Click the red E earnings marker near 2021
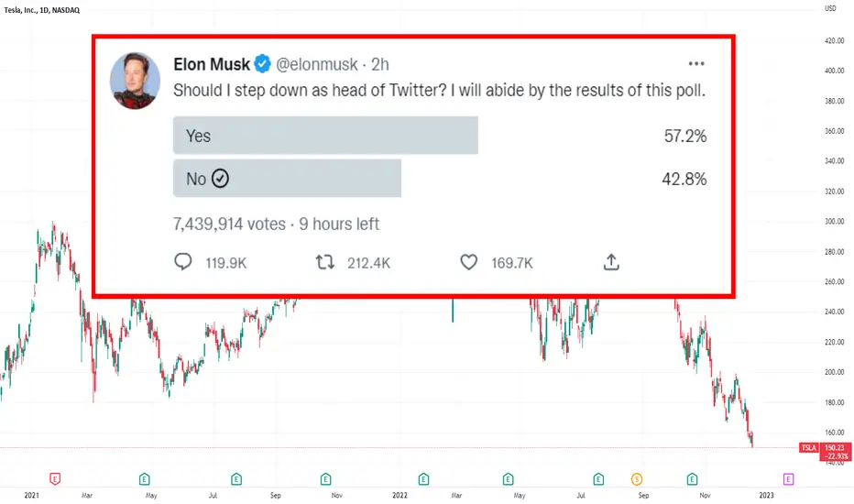The image size is (854, 504). coord(55,479)
